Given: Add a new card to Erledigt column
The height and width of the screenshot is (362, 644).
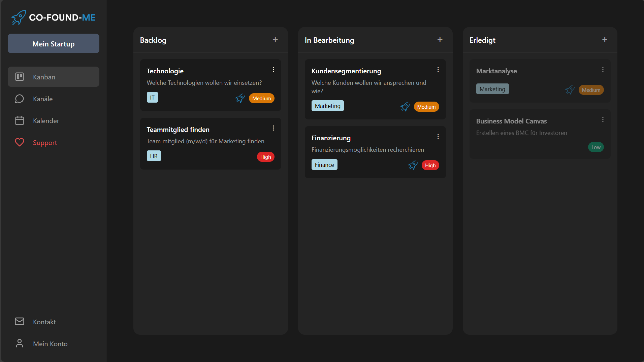Looking at the screenshot, I should [x=605, y=40].
